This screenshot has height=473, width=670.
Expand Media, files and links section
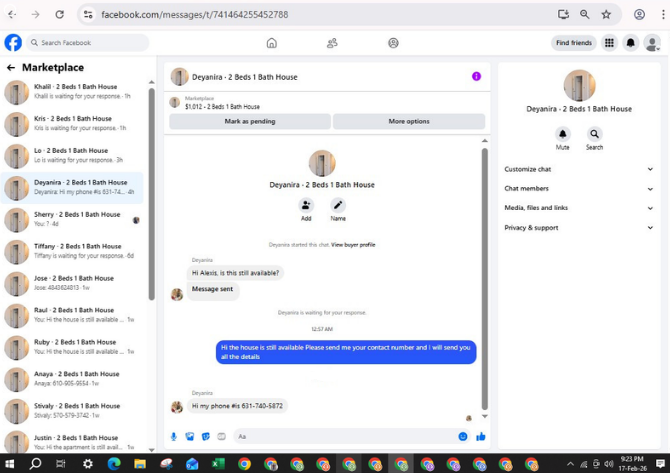(x=579, y=208)
